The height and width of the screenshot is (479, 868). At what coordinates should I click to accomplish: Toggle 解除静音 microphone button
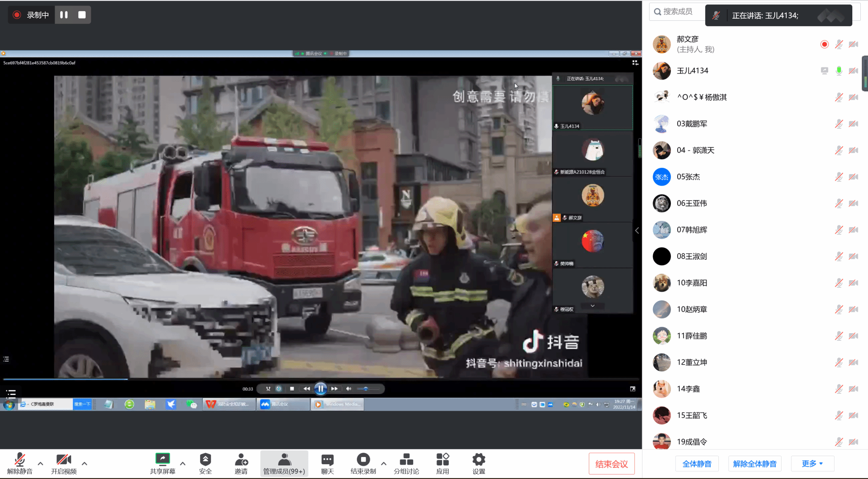point(19,460)
